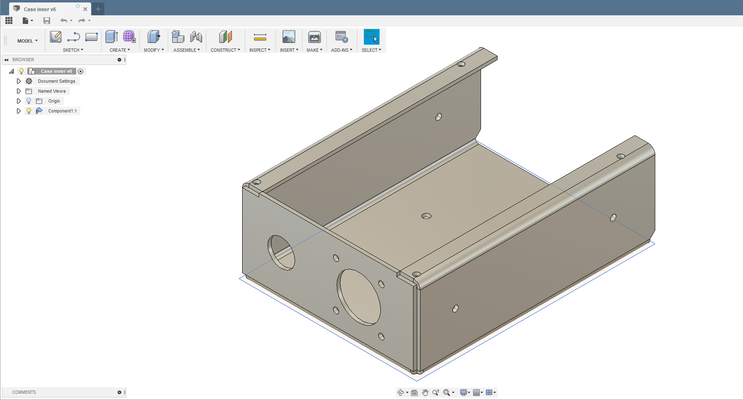This screenshot has width=743, height=400.
Task: Expand the Document Settings node
Action: (18, 81)
